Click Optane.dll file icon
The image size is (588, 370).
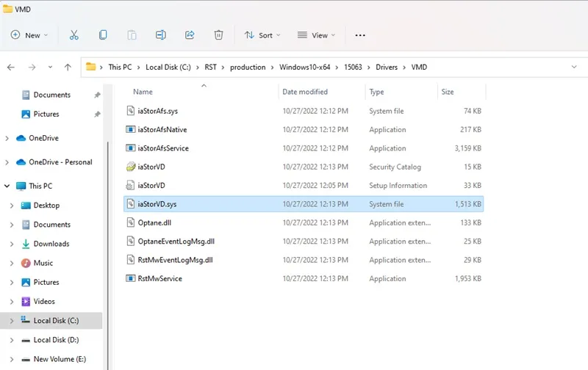click(130, 223)
